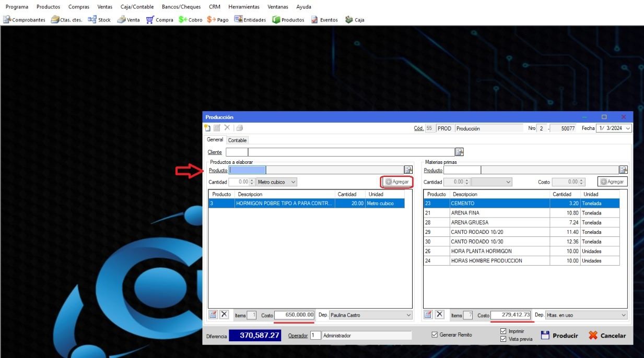Uncheck the Imprimir checkbox
The image size is (644, 358).
pyautogui.click(x=504, y=331)
